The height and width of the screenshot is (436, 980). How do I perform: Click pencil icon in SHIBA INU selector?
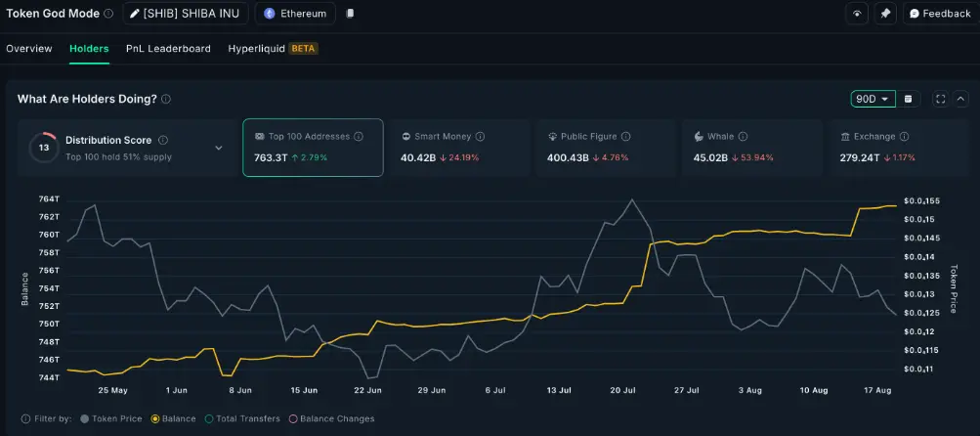coord(135,13)
